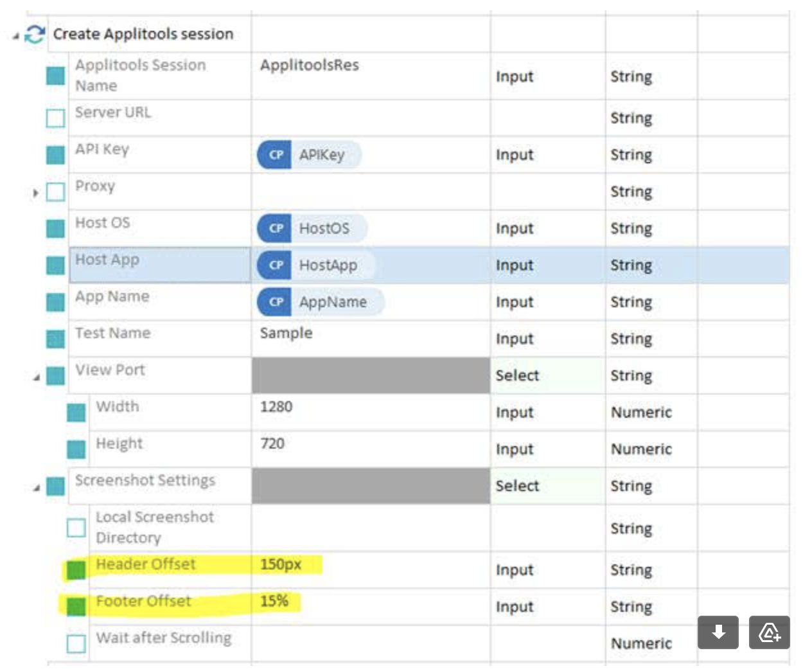Image resolution: width=812 pixels, height=671 pixels.
Task: Click the empty Server URL value cell
Action: [x=371, y=118]
